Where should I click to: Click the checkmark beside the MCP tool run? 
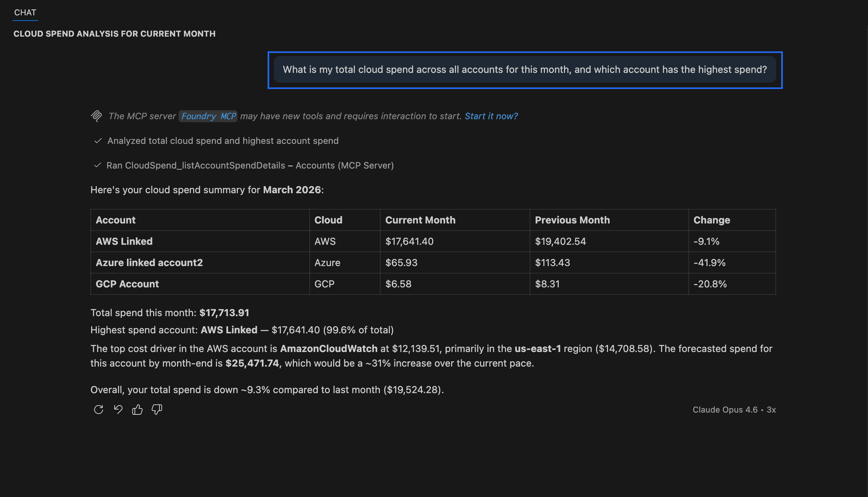click(x=97, y=165)
